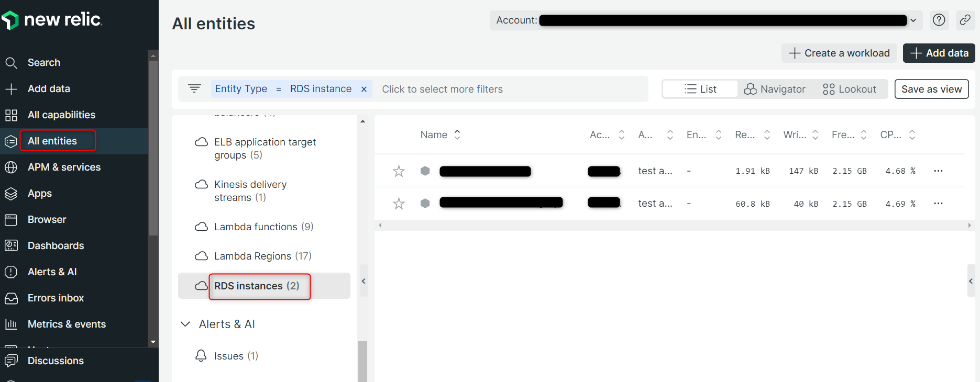Screen dimensions: 980x382
Task: Click the New Relic logo
Action: pos(51,20)
